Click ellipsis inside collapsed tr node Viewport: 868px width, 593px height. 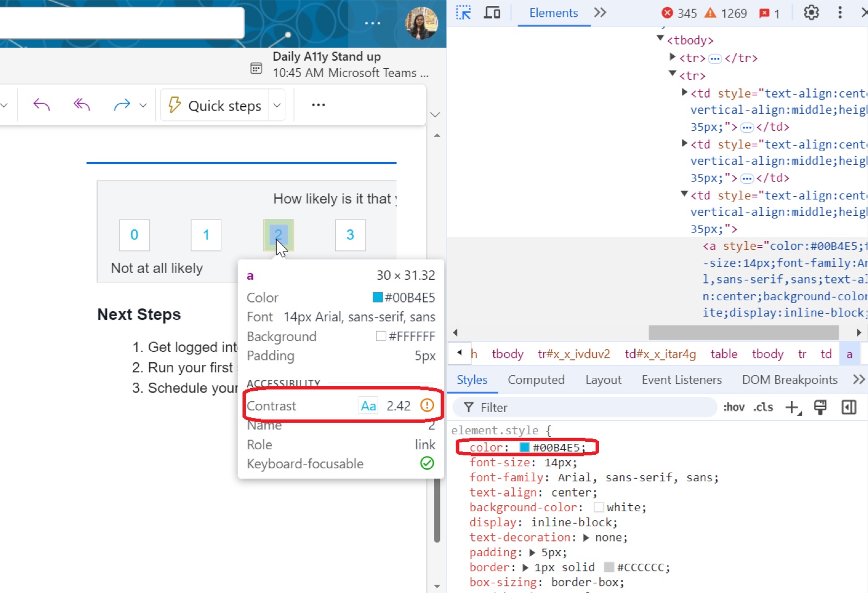point(715,59)
